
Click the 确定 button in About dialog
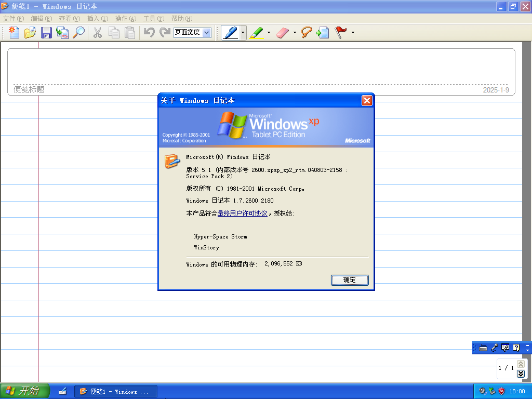click(x=350, y=280)
